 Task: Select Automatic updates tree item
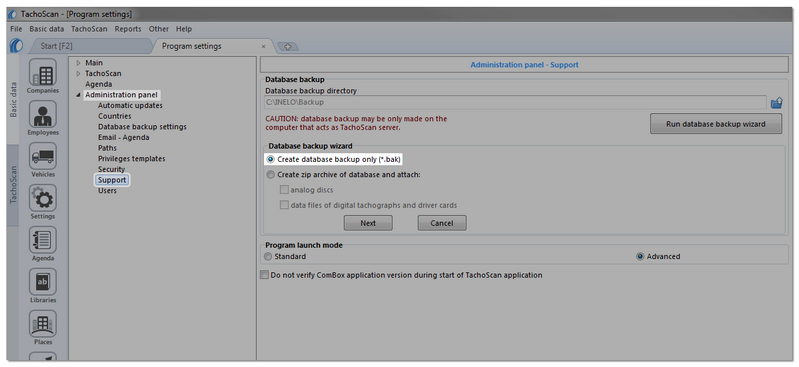130,106
